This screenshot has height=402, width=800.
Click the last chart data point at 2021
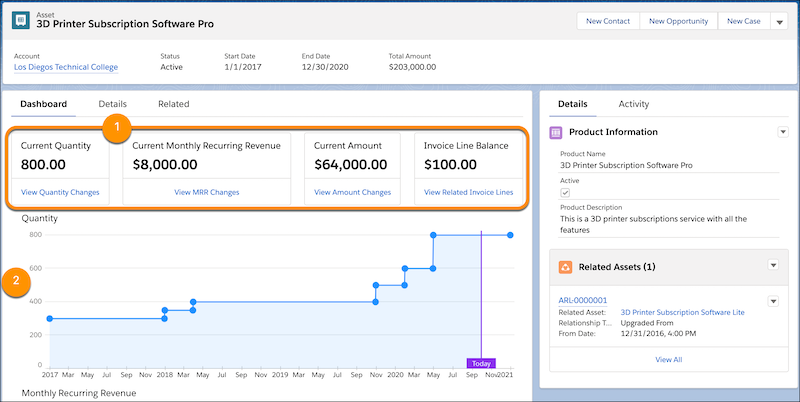click(510, 235)
